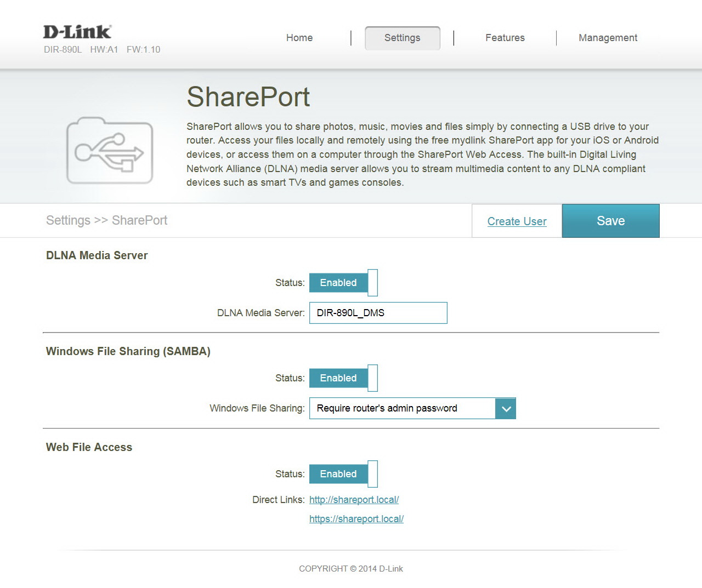Click the DLNA Media Server section heading
Viewport: 702px width, 588px height.
[x=97, y=255]
